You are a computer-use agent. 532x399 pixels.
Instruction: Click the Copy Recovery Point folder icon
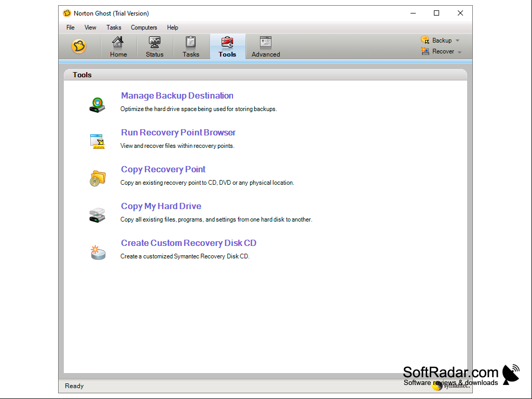[98, 178]
